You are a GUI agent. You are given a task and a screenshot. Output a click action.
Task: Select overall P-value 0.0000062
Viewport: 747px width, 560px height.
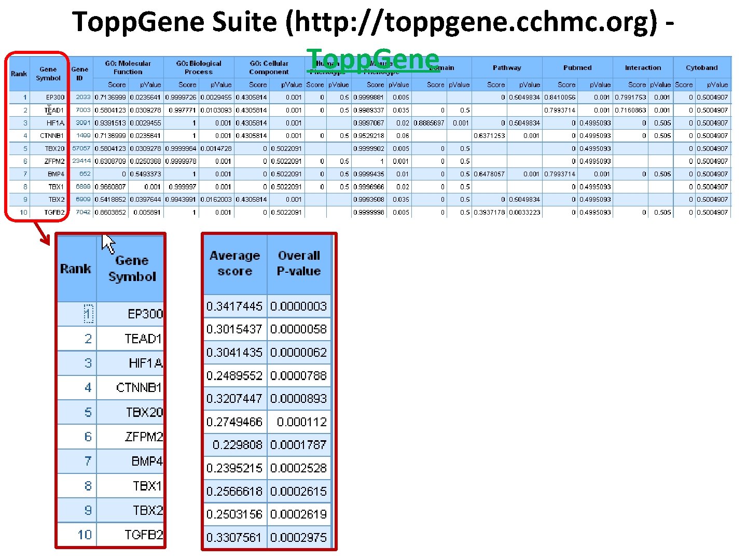[x=299, y=353]
